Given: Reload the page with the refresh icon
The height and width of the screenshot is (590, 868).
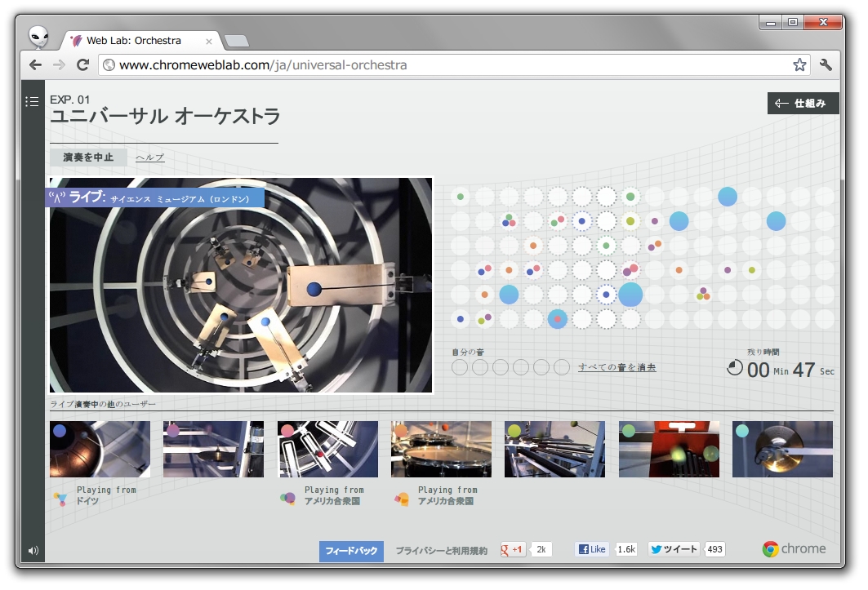Looking at the screenshot, I should coord(83,64).
